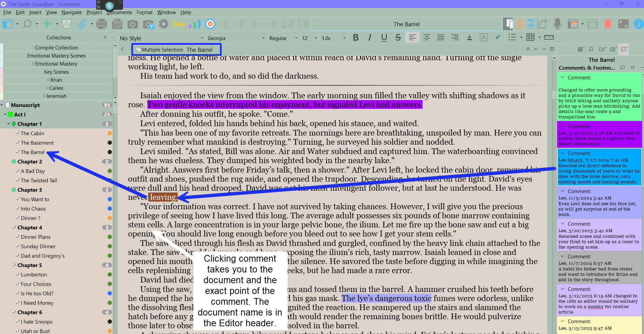Open the No Style paragraph dropdown
The image size is (644, 334).
(162, 38)
